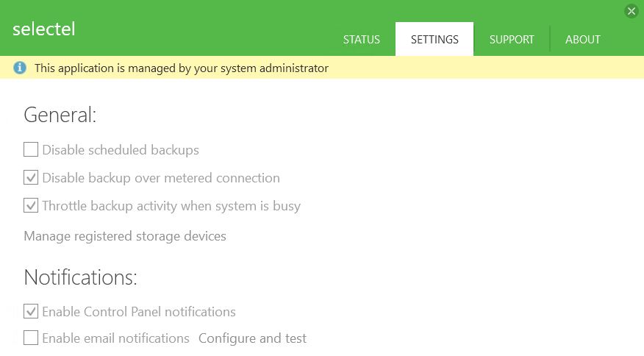Tick the Disable scheduled backups checkbox

[31, 149]
